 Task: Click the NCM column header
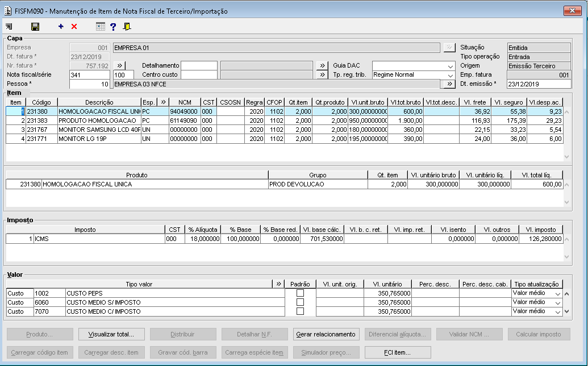click(185, 102)
